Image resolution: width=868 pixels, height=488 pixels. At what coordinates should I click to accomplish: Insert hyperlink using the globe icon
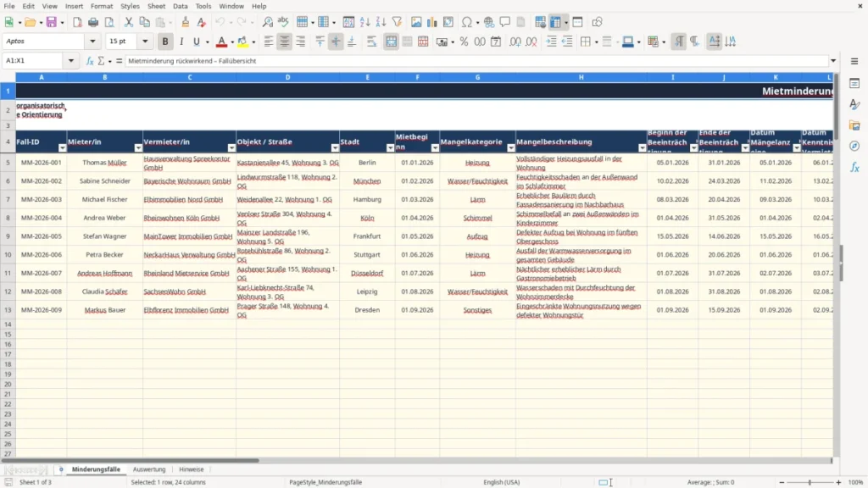489,22
